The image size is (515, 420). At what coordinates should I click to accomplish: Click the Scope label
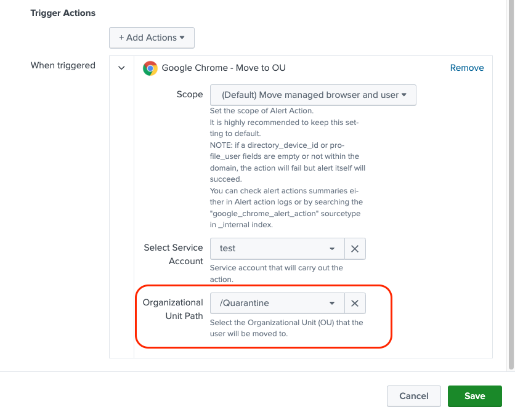coord(190,94)
